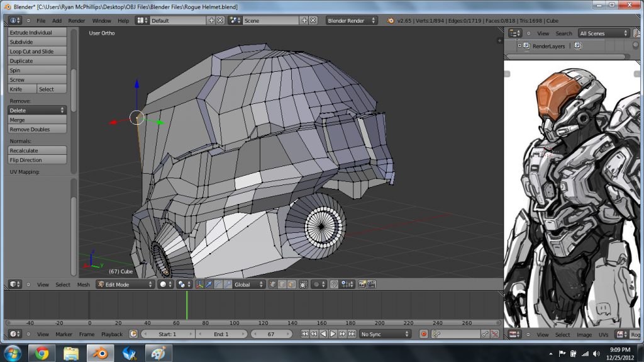Image resolution: width=644 pixels, height=362 pixels.
Task: Click the Start: 1 frame field
Action: (167, 334)
